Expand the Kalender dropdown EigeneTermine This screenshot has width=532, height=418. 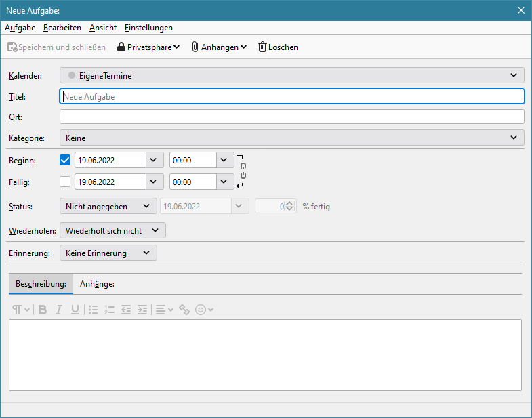[x=292, y=76]
